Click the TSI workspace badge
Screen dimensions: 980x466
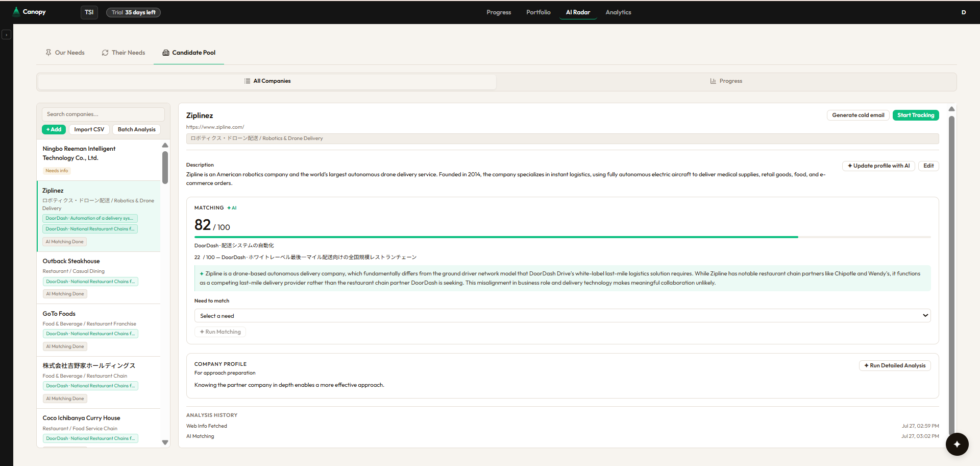click(89, 12)
